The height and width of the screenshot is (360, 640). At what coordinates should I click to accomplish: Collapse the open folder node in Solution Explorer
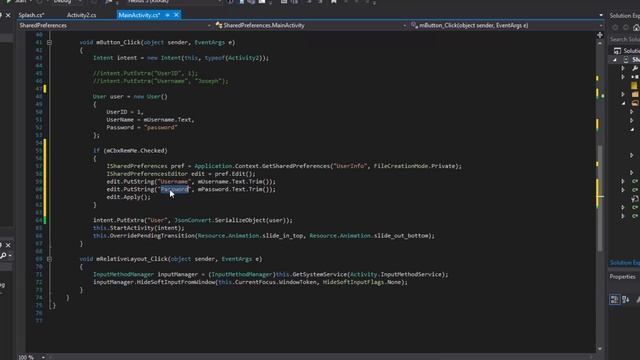point(623,103)
